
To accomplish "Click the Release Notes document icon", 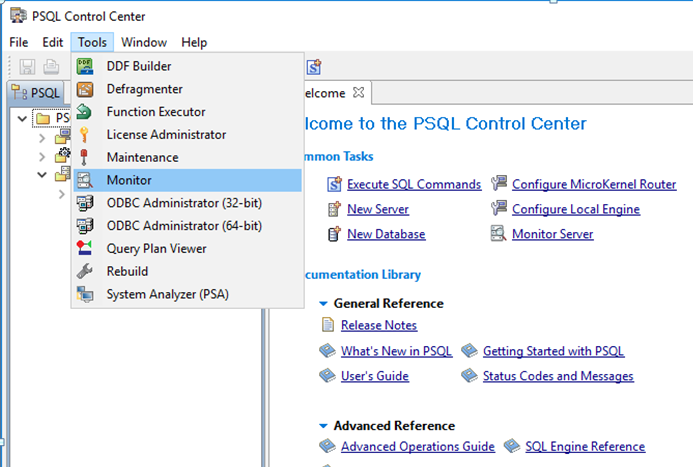I will click(x=328, y=325).
